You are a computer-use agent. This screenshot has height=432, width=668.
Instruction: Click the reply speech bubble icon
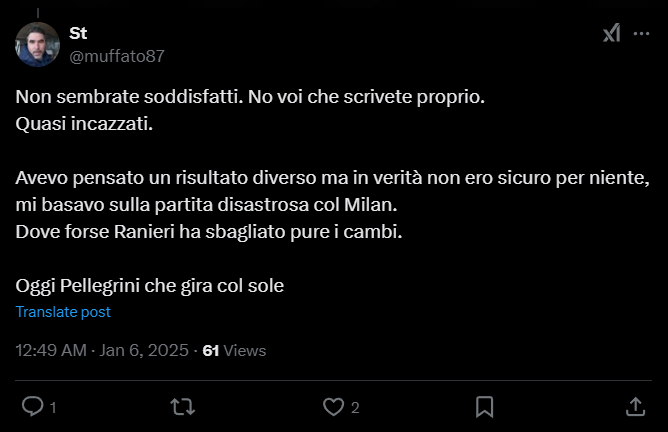(33, 406)
